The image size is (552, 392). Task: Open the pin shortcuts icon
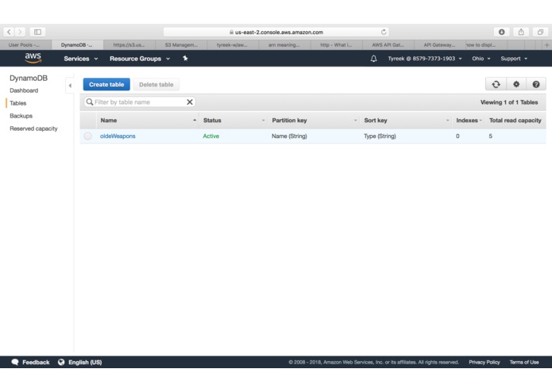point(185,59)
